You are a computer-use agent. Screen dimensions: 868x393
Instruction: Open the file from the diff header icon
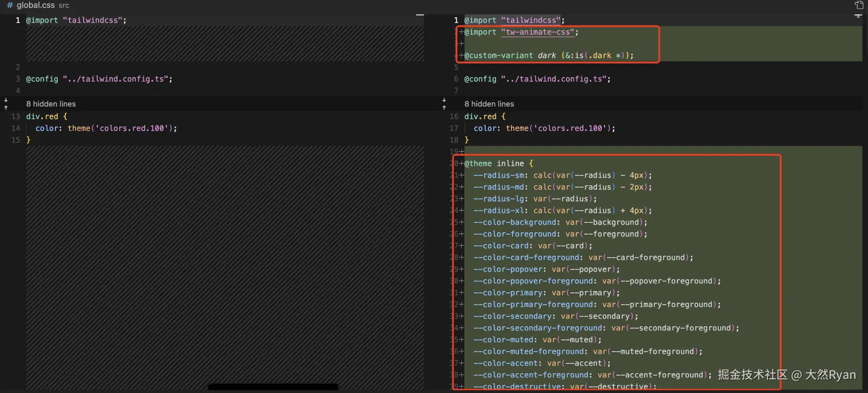coord(859,5)
